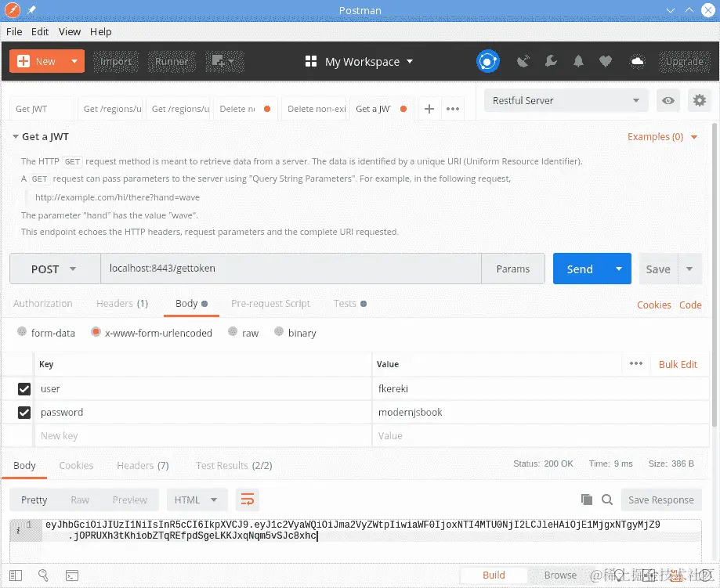720x588 pixels.
Task: Open manage environments gear icon
Action: 699,100
